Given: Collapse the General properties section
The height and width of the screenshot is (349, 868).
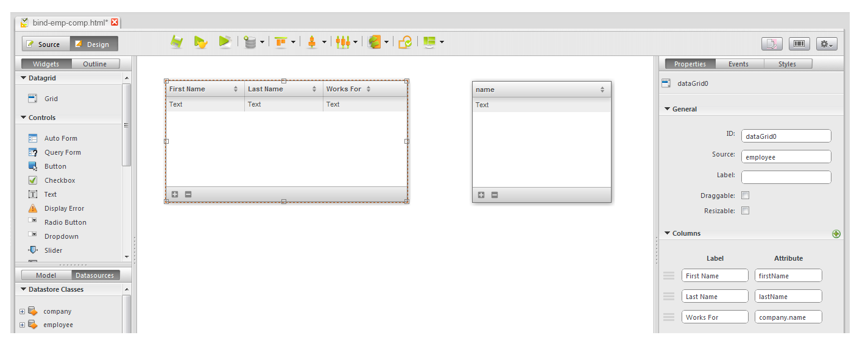Looking at the screenshot, I should tap(668, 109).
